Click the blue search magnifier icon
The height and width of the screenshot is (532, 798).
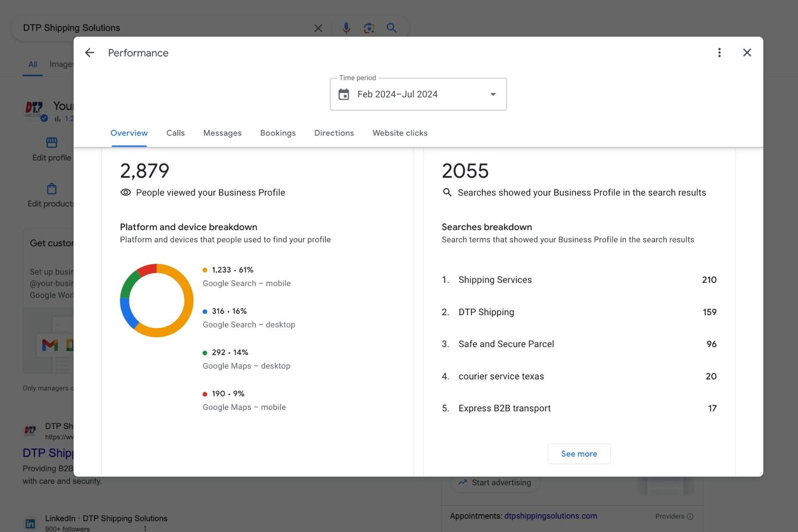tap(392, 28)
